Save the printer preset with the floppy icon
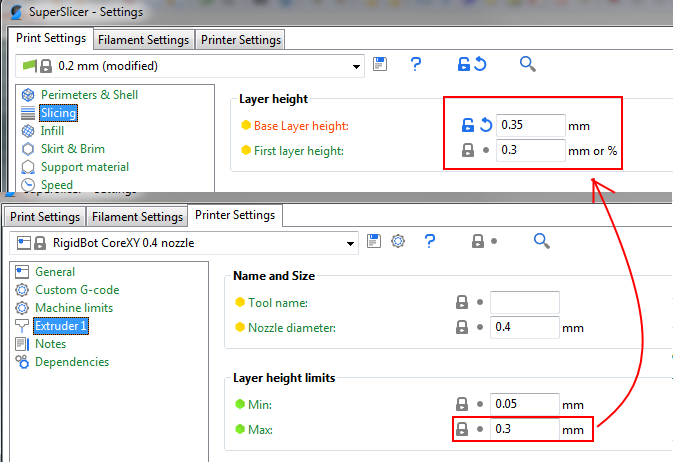 [x=374, y=241]
